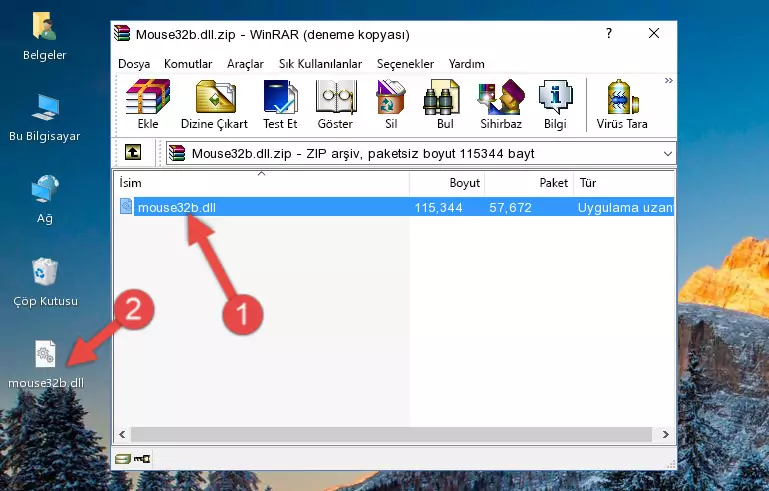Show archive Bilgi information

(555, 104)
